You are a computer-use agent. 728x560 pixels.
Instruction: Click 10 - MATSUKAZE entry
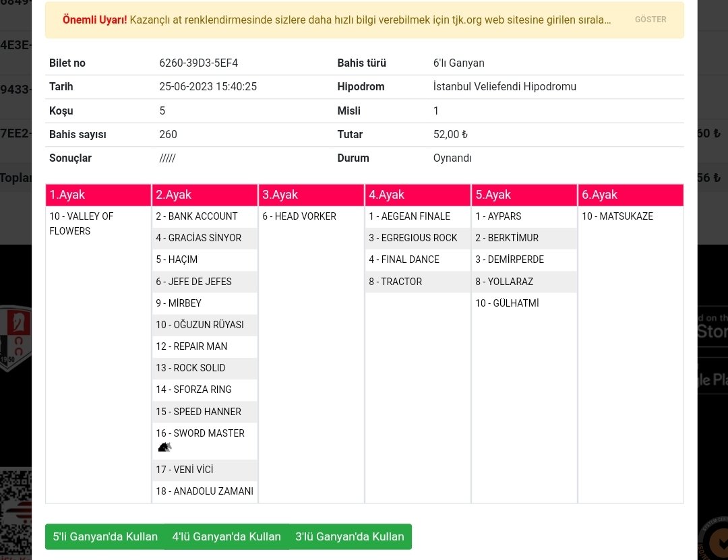[x=617, y=216]
